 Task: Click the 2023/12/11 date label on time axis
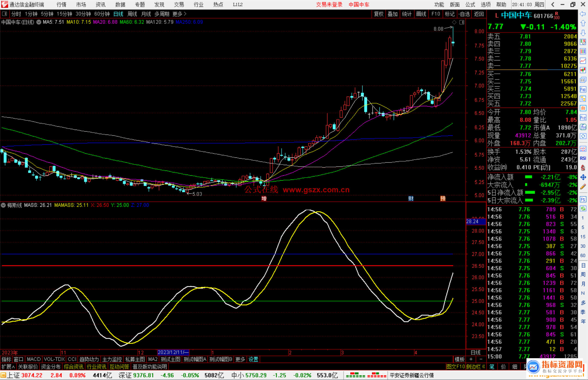(x=173, y=352)
